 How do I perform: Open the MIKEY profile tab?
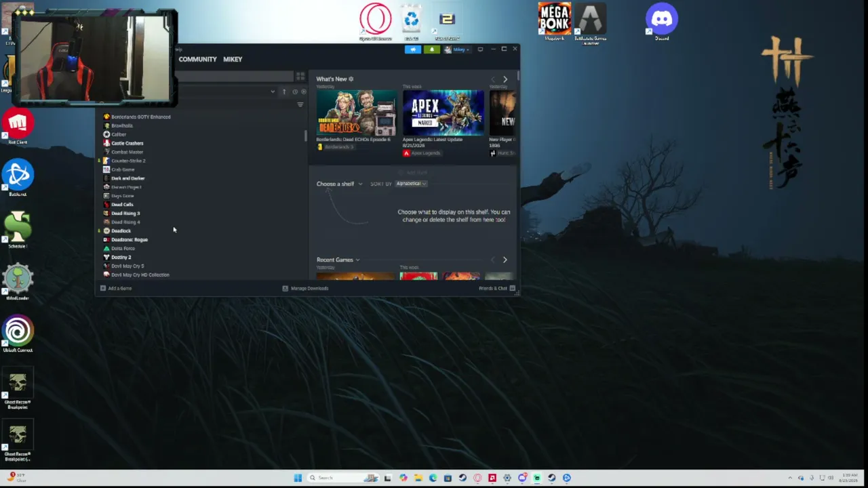tap(233, 59)
